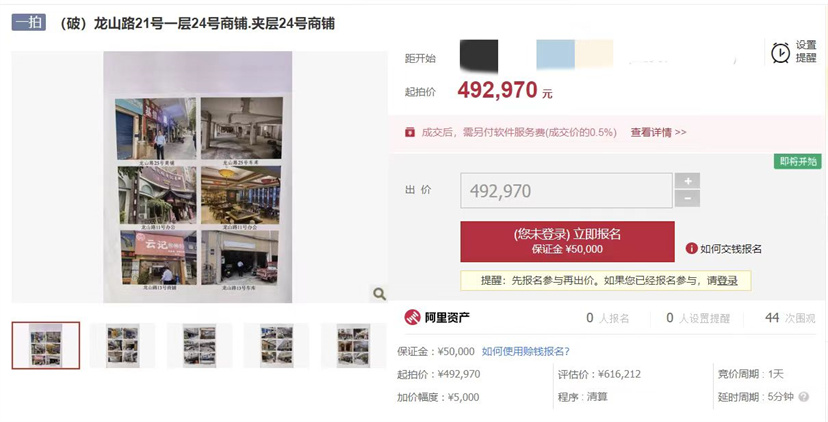
Task: Click the red software fee icon
Action: click(410, 132)
